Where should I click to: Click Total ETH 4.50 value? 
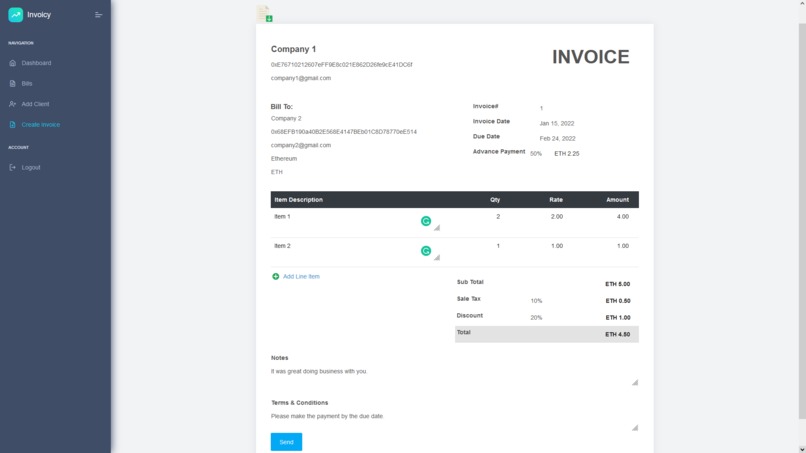click(617, 334)
